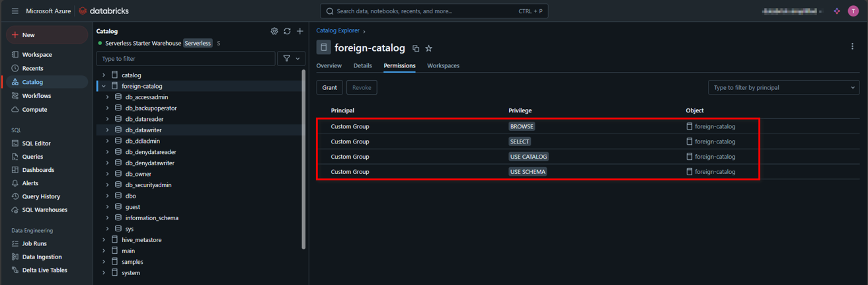Viewport: 868px width, 285px height.
Task: Add new catalog item with plus icon
Action: (300, 31)
